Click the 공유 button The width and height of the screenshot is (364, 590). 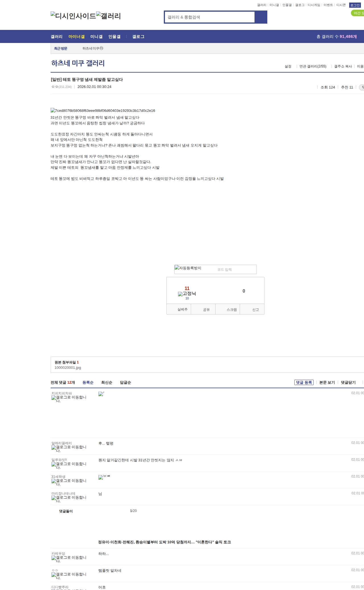tap(203, 309)
